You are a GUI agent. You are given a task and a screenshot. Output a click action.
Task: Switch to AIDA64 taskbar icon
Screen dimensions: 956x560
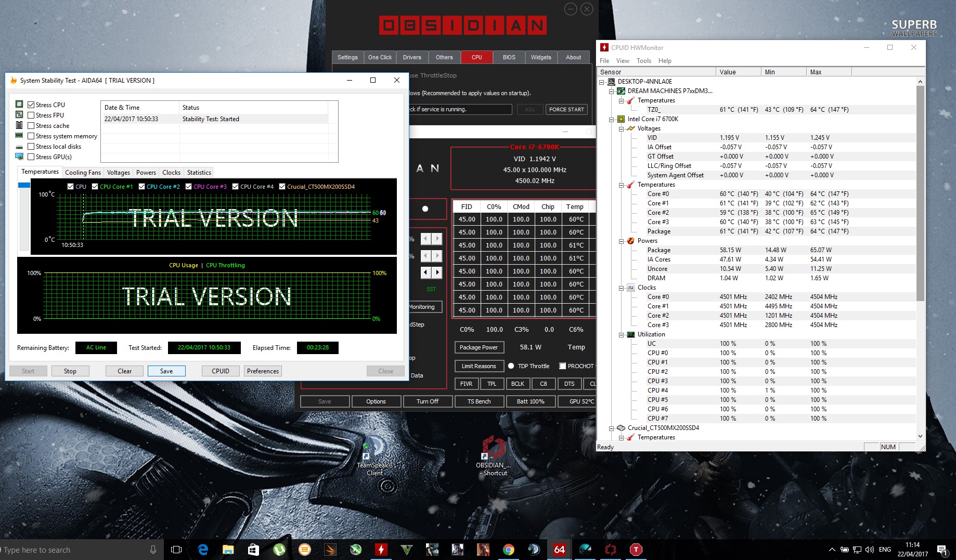[560, 550]
